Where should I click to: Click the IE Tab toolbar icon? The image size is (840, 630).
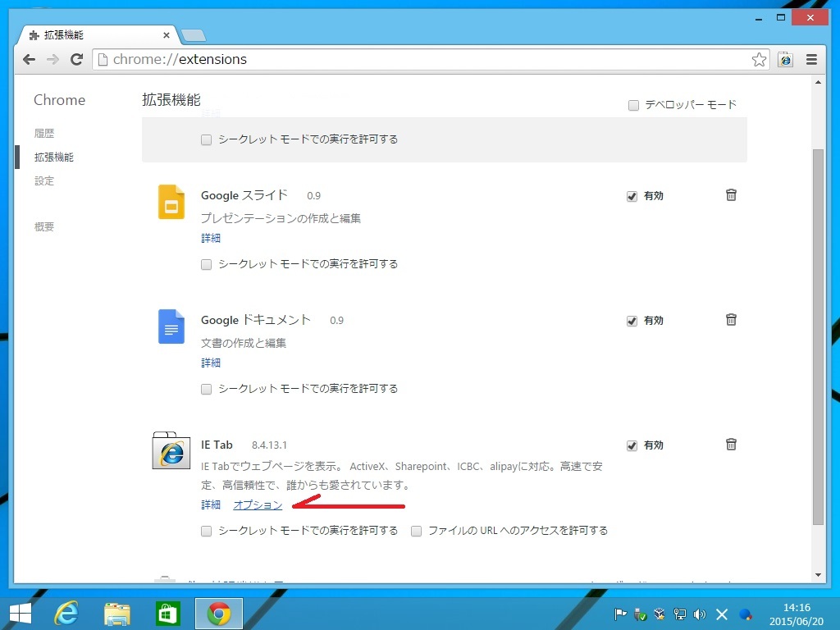(x=785, y=59)
